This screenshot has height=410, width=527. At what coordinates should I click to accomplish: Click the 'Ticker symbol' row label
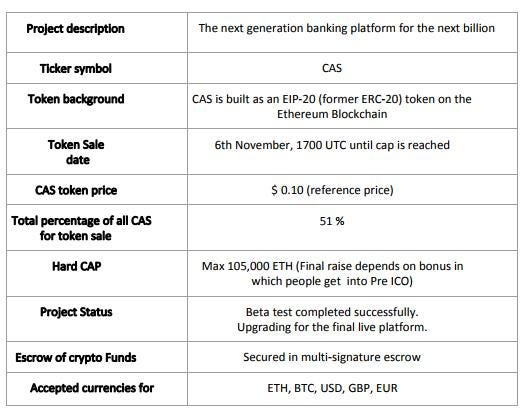(76, 69)
